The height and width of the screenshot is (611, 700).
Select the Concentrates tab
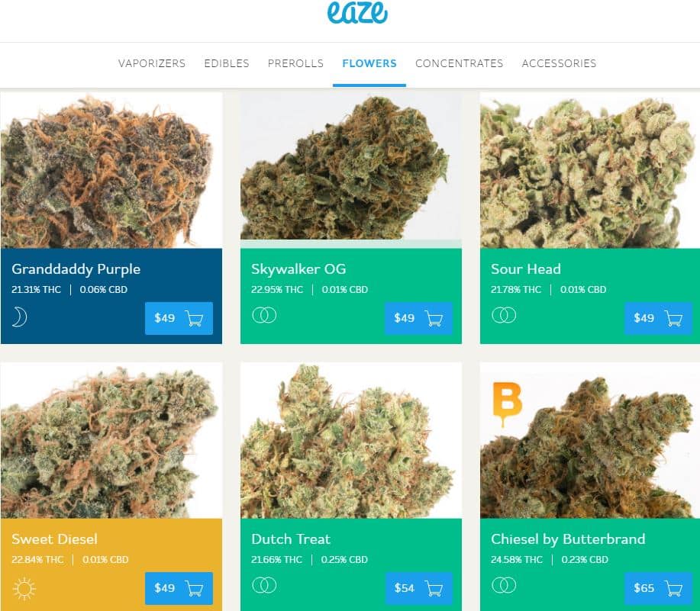tap(460, 63)
